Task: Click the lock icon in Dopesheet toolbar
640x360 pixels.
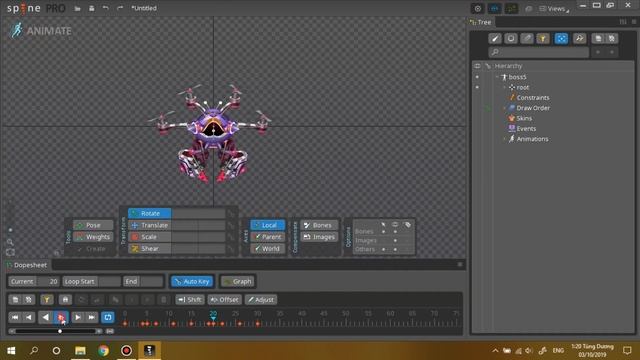Action: click(65, 300)
